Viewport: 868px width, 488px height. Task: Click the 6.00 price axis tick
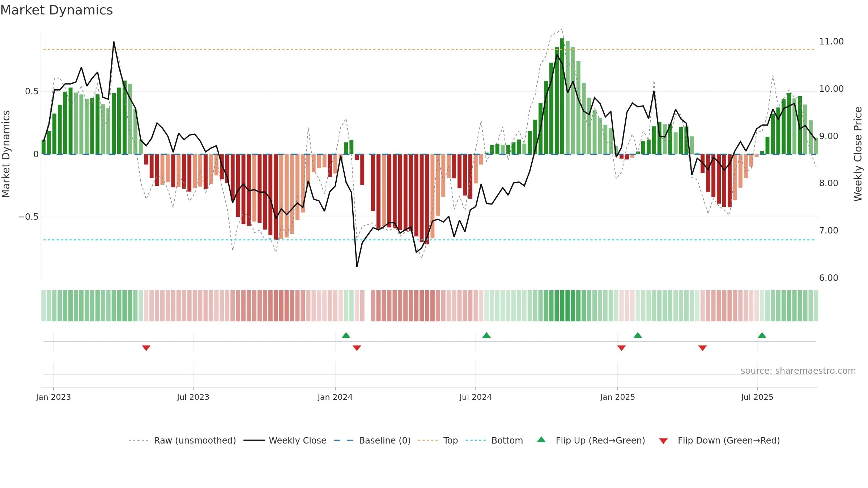829,278
